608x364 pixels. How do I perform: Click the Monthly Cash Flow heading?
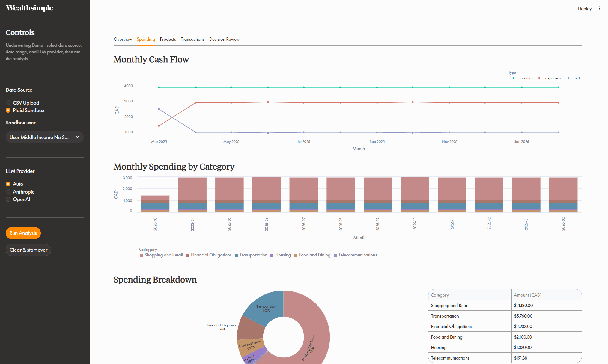click(151, 59)
